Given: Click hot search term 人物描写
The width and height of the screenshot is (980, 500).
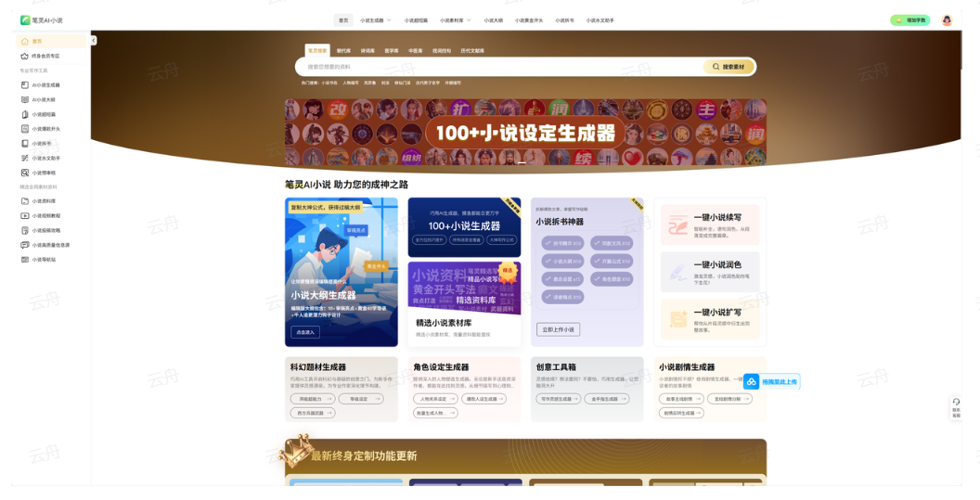Looking at the screenshot, I should 351,83.
